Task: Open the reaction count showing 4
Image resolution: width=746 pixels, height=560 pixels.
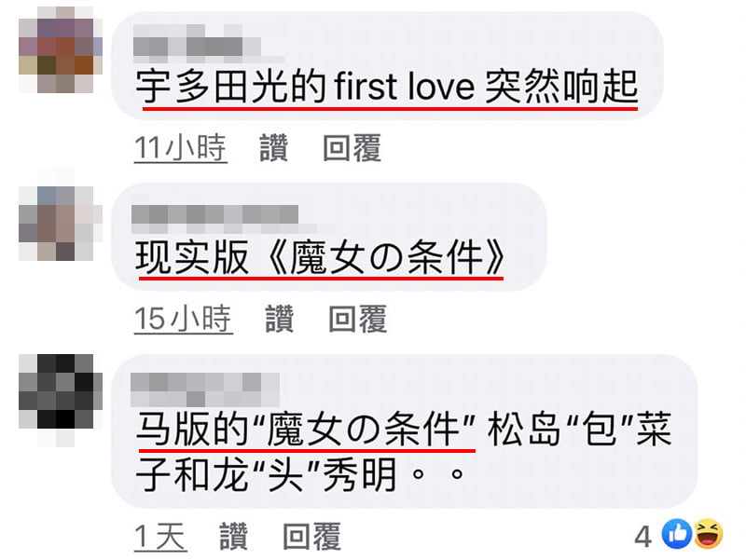Action: point(642,536)
